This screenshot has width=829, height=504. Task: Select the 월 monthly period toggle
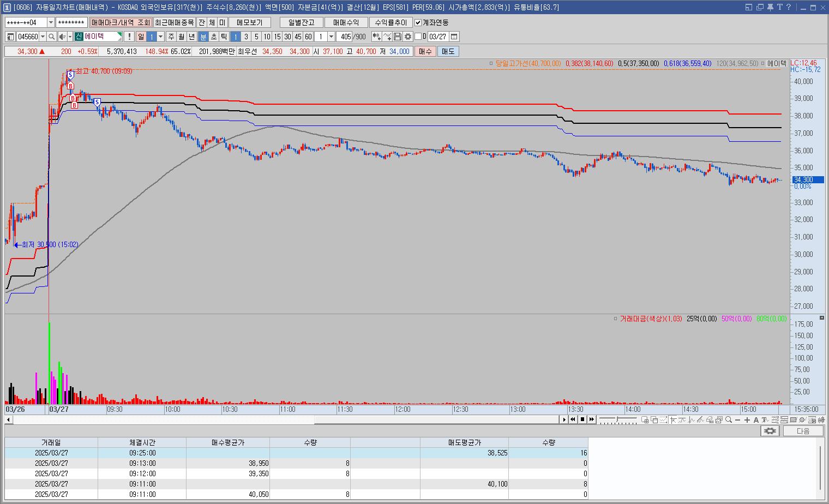click(181, 37)
